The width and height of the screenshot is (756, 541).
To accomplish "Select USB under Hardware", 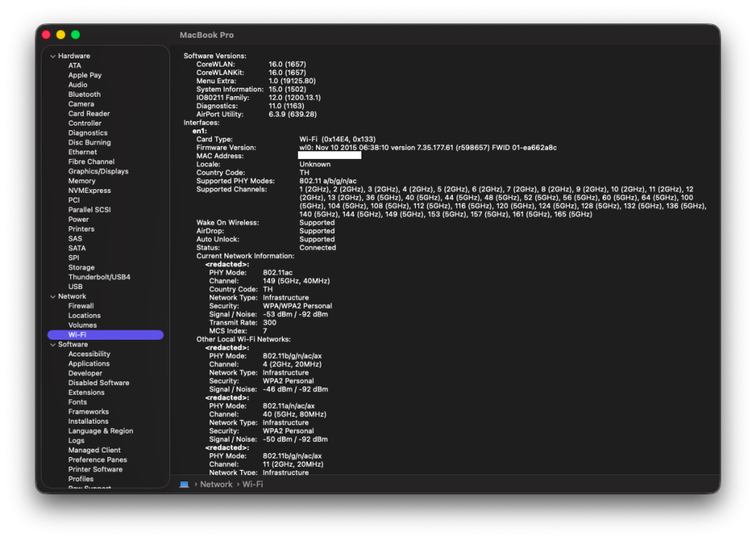I will tap(75, 287).
